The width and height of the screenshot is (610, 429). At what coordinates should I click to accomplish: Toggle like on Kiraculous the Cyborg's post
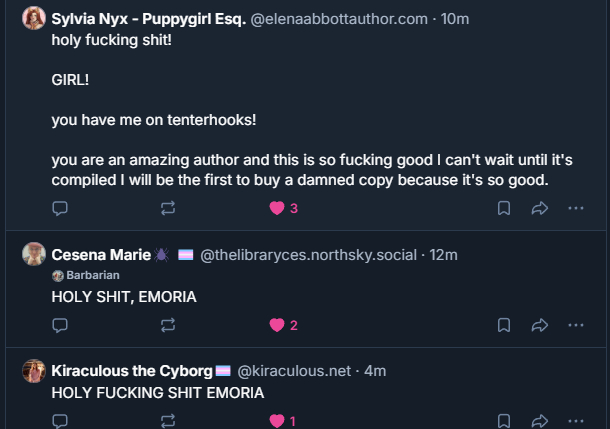[x=277, y=421]
